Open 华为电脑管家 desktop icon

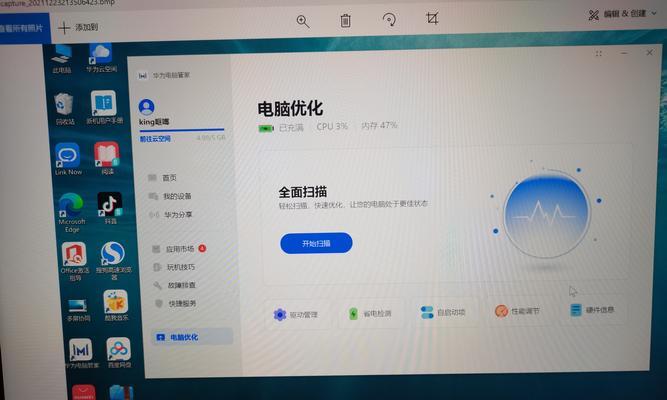81,353
